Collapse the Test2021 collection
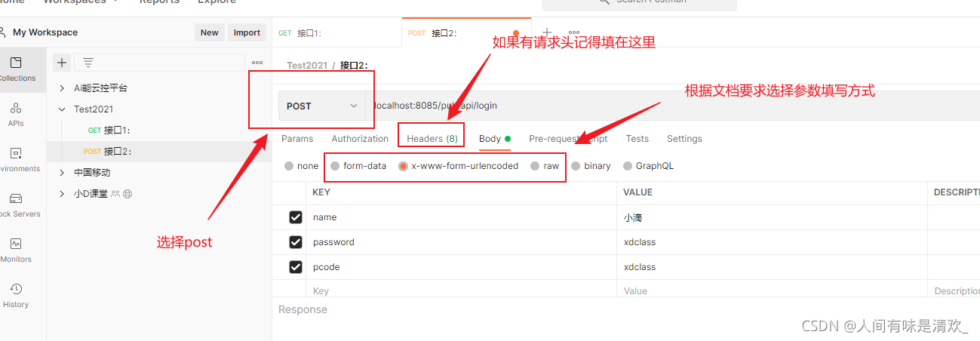The width and height of the screenshot is (980, 341). [62, 109]
